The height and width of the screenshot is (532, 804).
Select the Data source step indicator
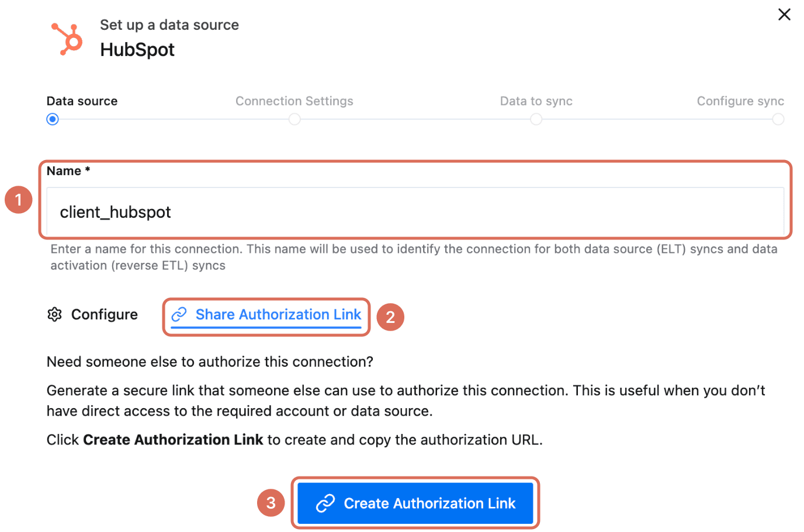point(53,119)
